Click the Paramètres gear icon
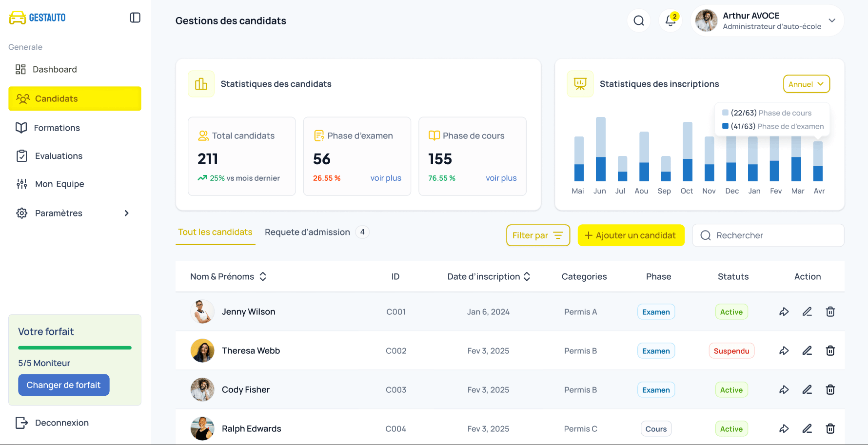 click(21, 213)
